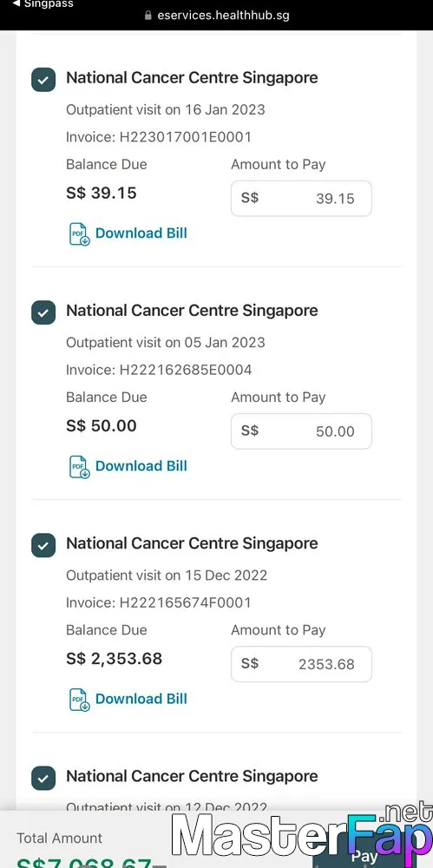433x868 pixels.
Task: Tap the back arrow to Singpass
Action: coord(16,3)
